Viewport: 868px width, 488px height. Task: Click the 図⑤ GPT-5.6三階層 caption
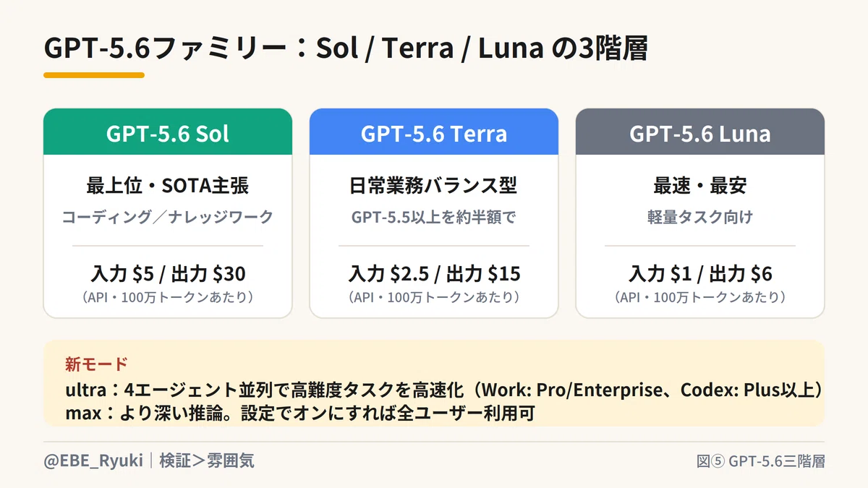[x=760, y=461]
